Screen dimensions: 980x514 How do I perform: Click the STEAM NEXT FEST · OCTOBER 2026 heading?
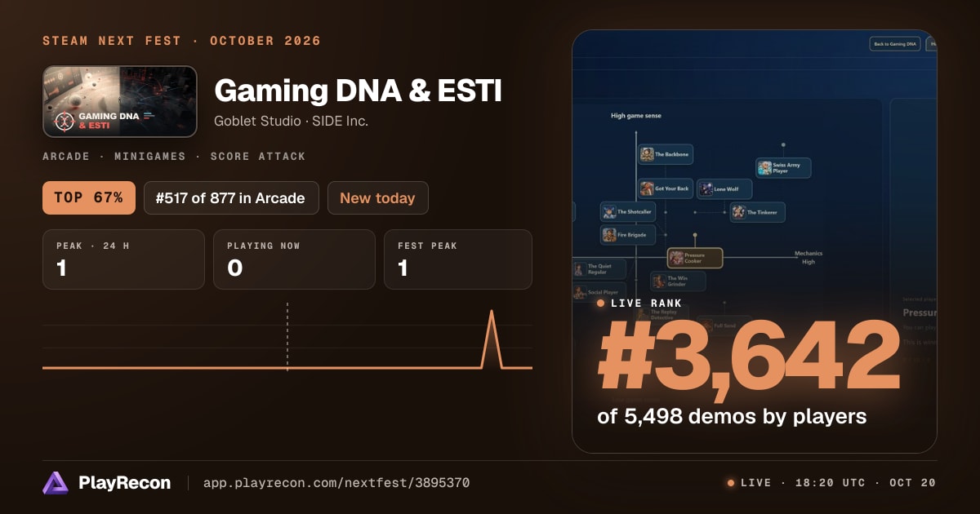(181, 41)
